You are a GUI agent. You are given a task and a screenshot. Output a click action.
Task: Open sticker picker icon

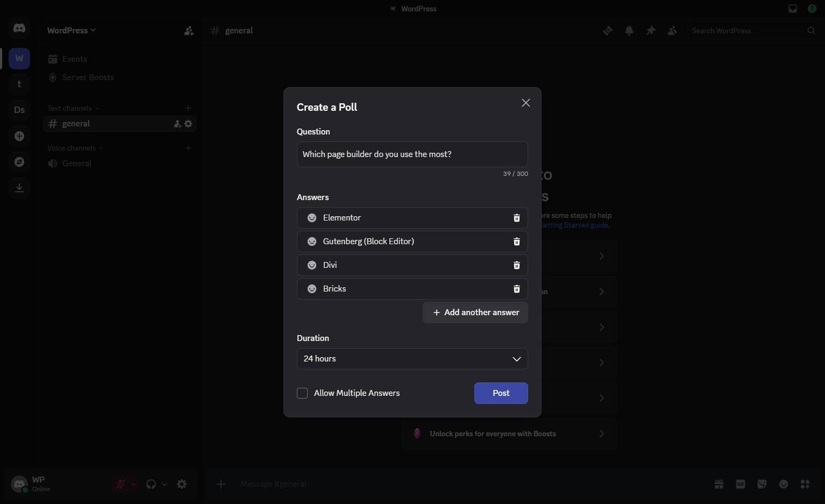(762, 484)
